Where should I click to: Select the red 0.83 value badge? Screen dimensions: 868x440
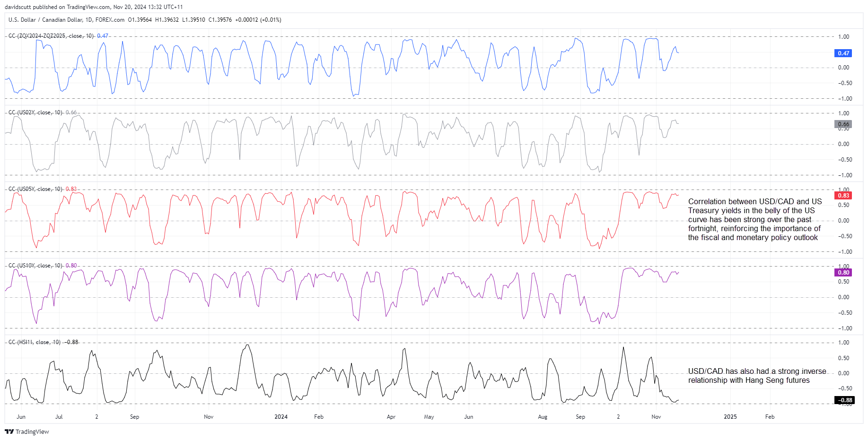[843, 196]
